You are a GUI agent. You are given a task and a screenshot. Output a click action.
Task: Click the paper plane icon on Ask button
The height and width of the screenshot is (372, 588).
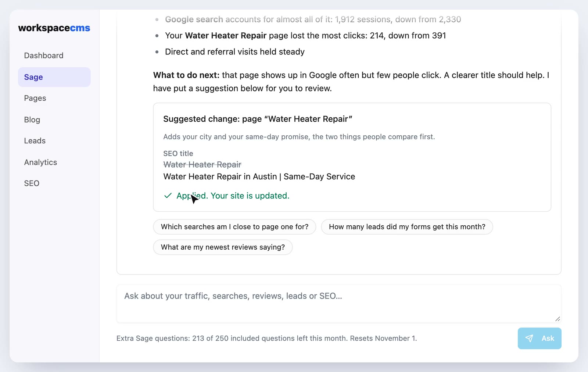tap(529, 339)
